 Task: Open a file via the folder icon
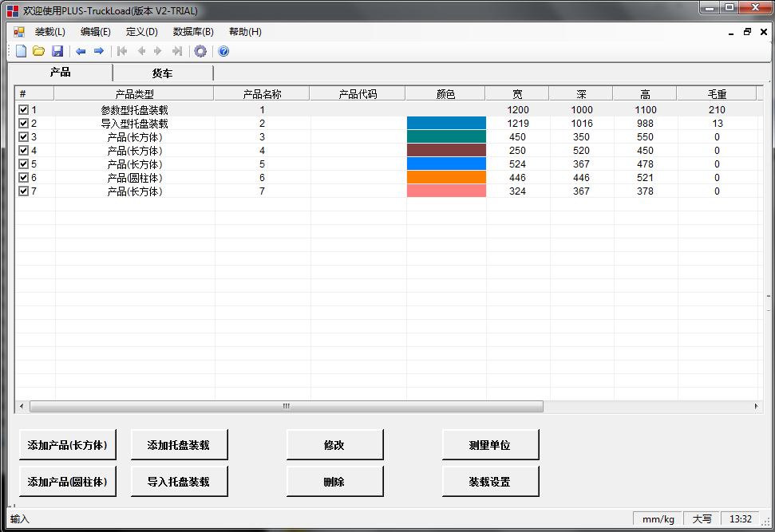[x=38, y=51]
